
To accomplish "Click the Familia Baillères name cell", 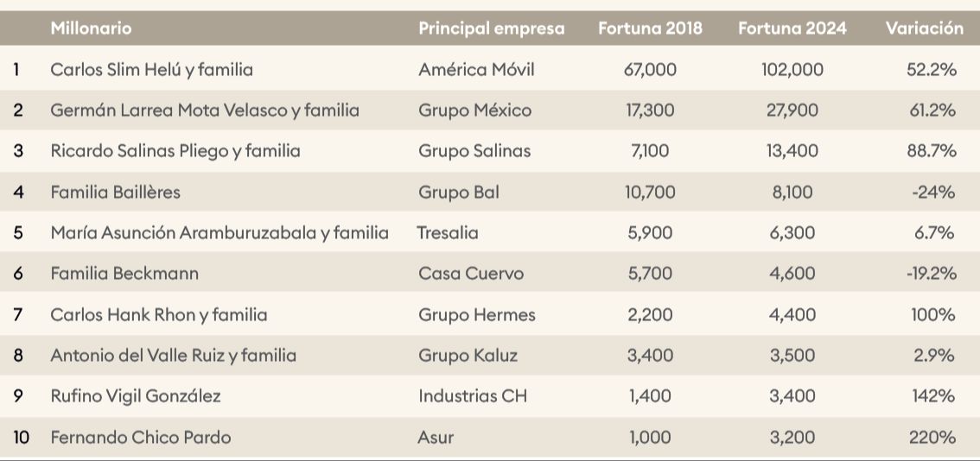I will (115, 192).
